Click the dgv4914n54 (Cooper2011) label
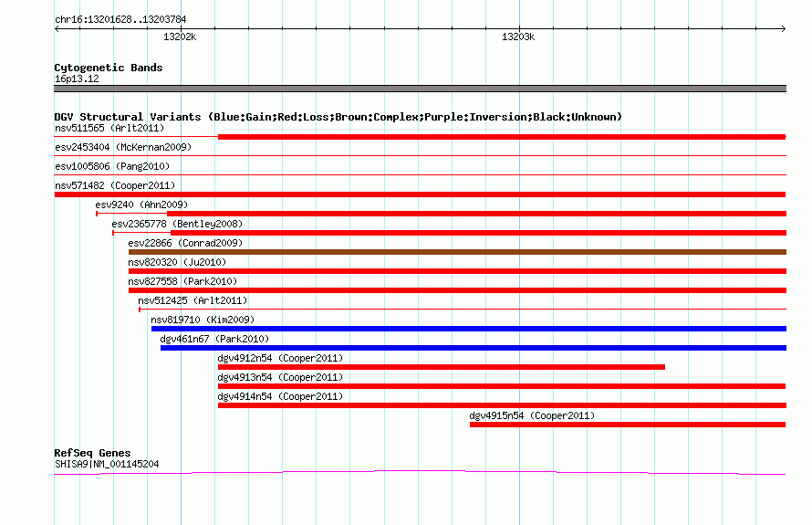 [x=280, y=396]
